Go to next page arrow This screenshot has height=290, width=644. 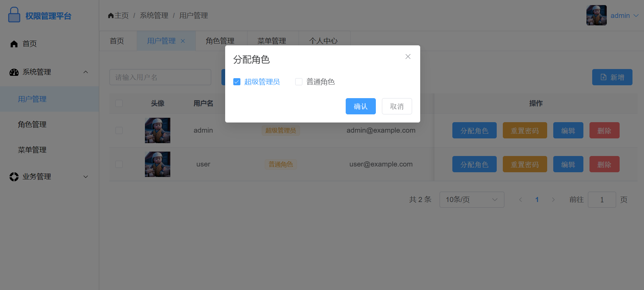(553, 200)
